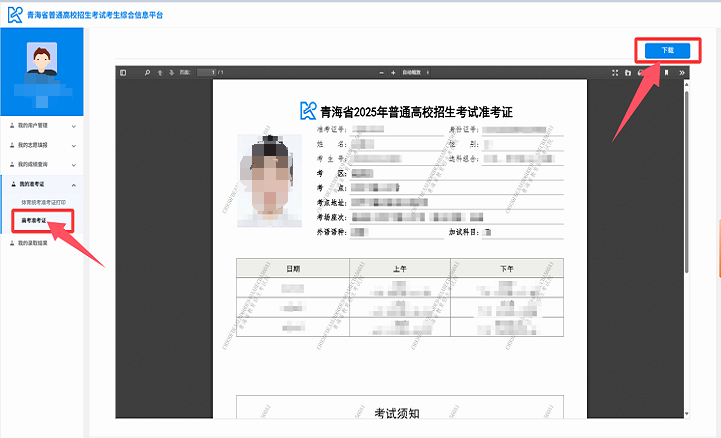Toggle the PDF viewer sidebar panel
This screenshot has width=721, height=438.
[x=123, y=73]
